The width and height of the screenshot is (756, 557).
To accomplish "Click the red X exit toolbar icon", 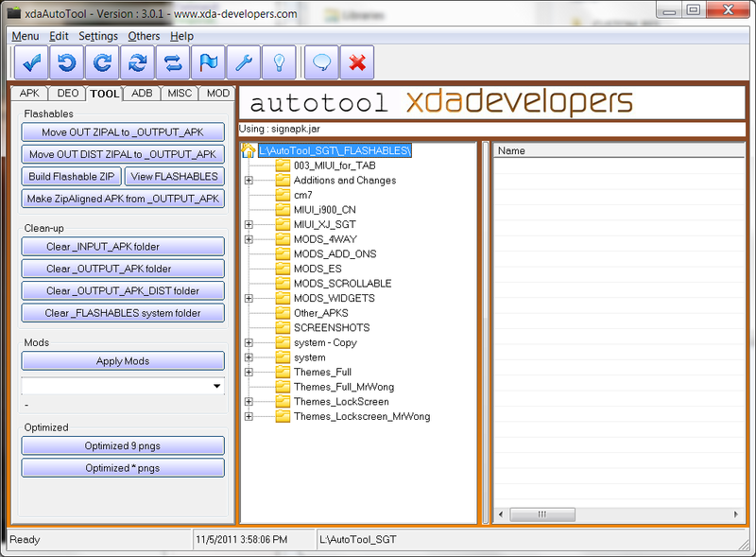I will 356,61.
